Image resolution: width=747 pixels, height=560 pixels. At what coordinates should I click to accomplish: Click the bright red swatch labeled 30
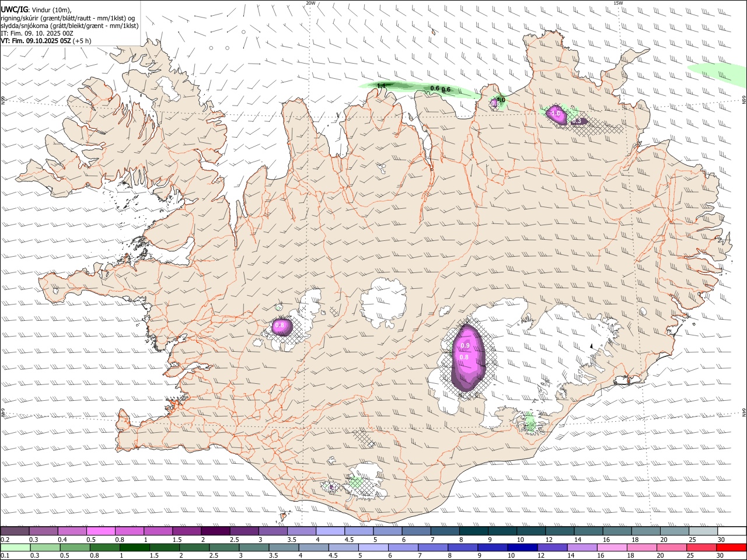(x=731, y=547)
